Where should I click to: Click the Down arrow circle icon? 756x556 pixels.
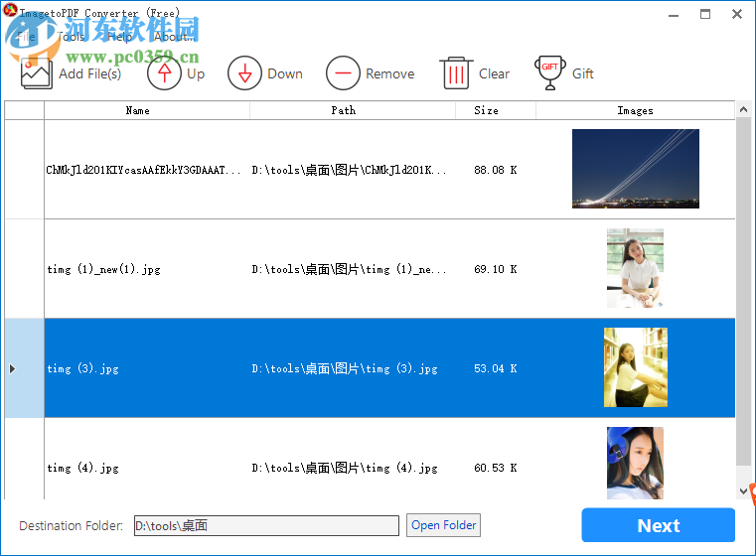(x=245, y=73)
